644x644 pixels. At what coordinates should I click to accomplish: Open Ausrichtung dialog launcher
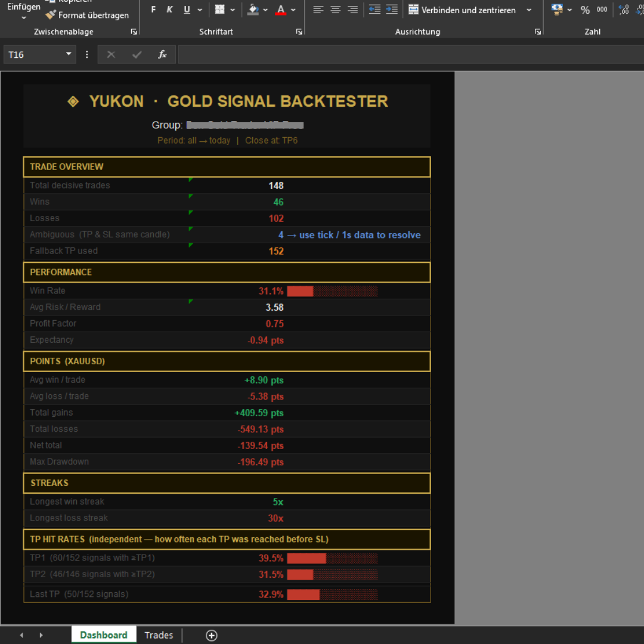coord(538,32)
